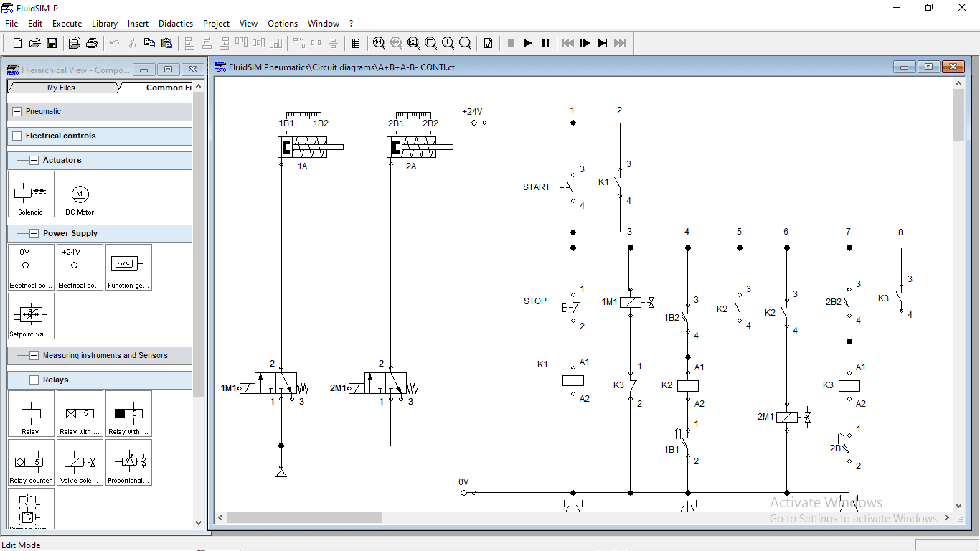The width and height of the screenshot is (980, 551).
Task: Click the Print preview icon beside Save
Action: coord(75,43)
